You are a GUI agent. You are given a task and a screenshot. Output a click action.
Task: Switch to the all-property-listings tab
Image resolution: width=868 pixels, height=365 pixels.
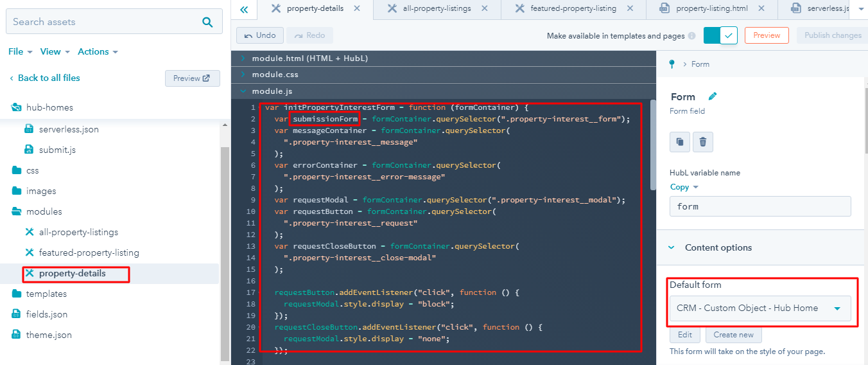coord(437,8)
